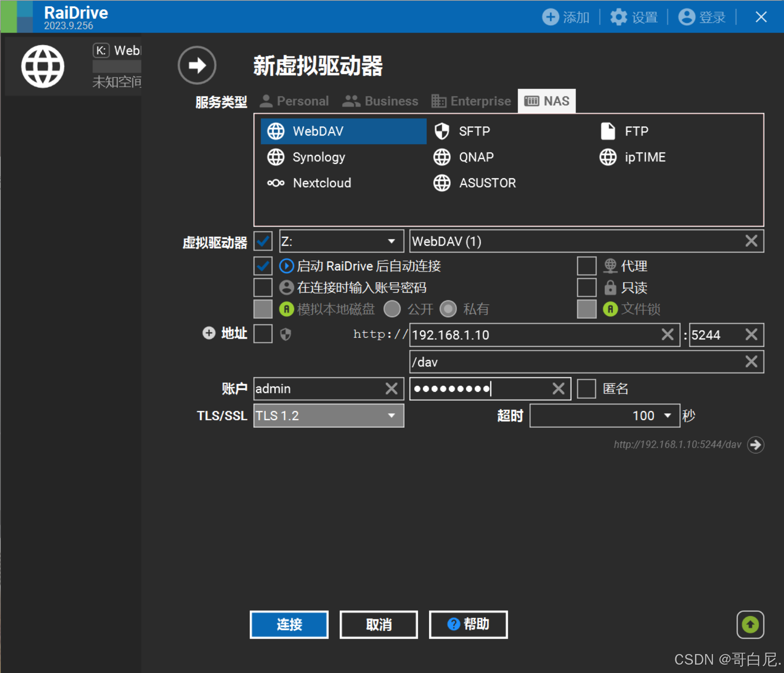Viewport: 784px width, 673px height.
Task: Switch to the Enterprise tab
Action: (471, 101)
